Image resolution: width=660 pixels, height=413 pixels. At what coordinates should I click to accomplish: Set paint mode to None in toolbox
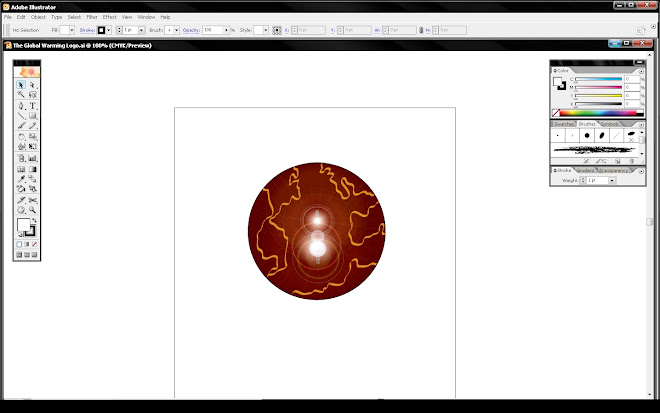click(35, 244)
